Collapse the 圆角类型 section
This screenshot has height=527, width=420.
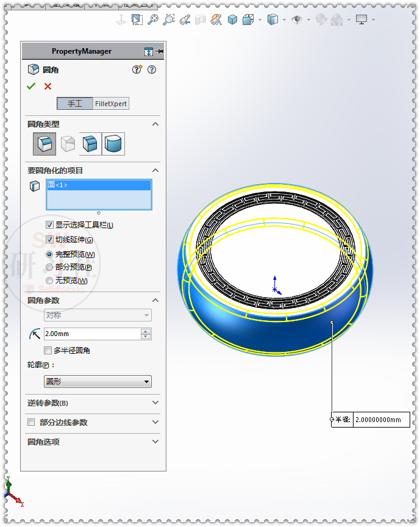155,124
